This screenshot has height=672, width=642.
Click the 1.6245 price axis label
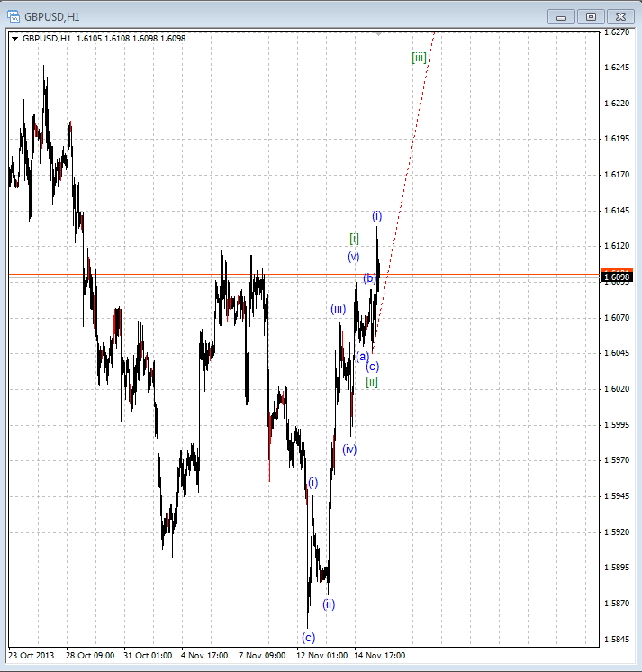617,68
